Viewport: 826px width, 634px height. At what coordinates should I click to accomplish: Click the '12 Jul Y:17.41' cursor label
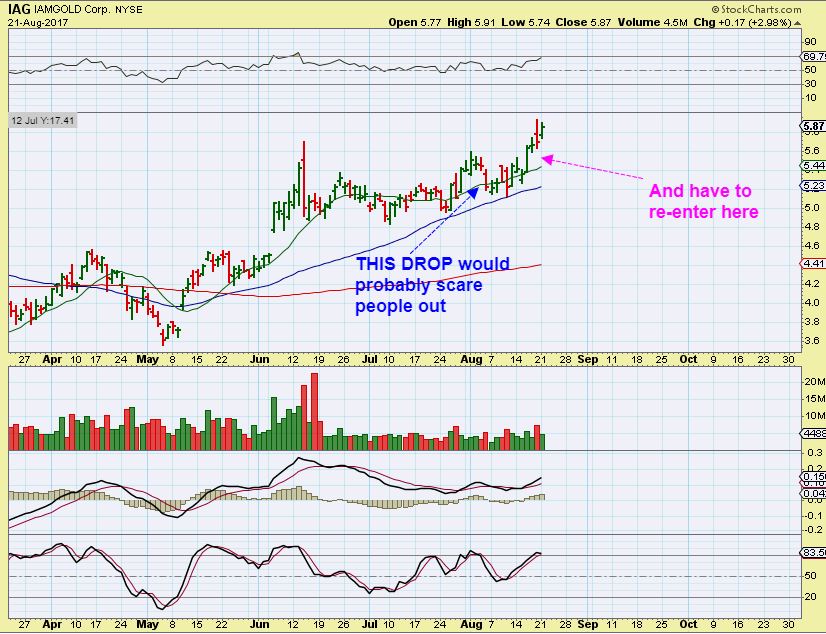[43, 121]
